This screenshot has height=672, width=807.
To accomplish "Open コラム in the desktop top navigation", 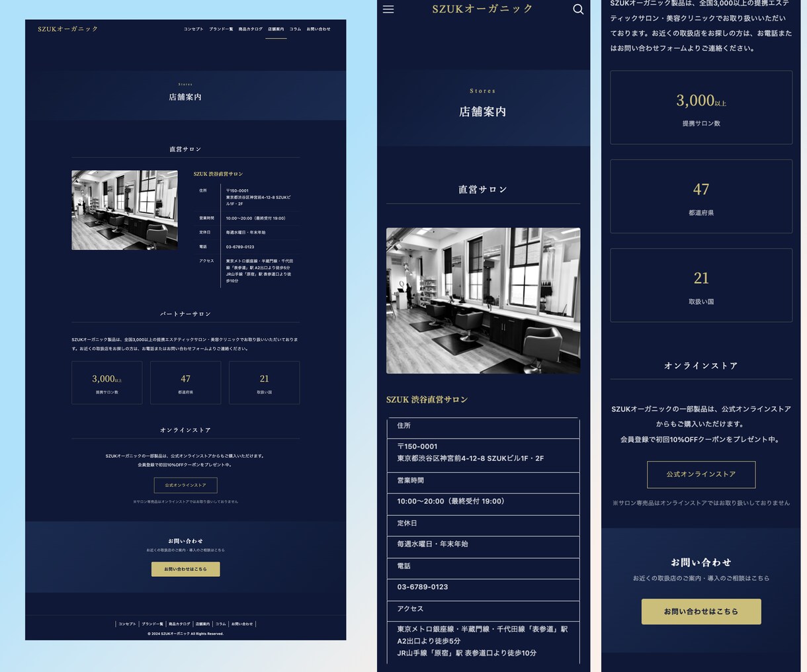I will [295, 29].
